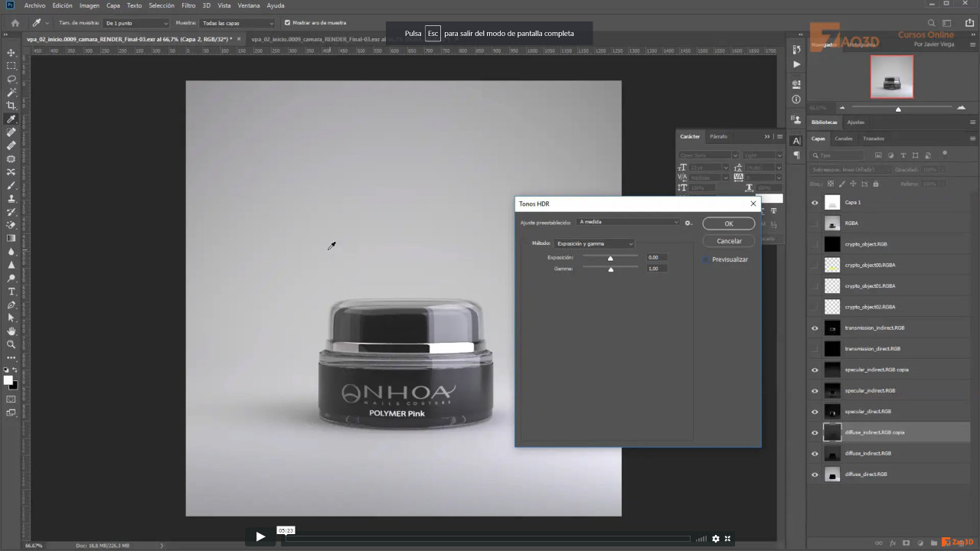The image size is (980, 551).
Task: Click OK in Tonos HDR dialog
Action: point(729,223)
